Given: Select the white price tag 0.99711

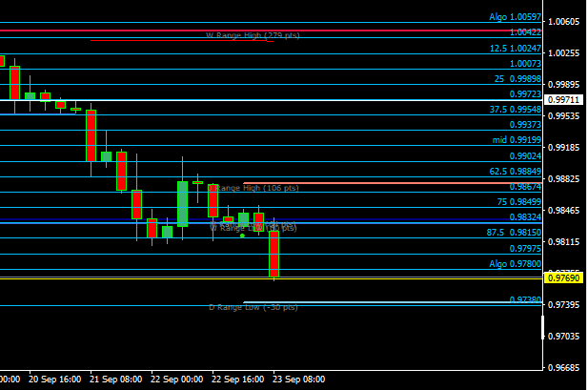Looking at the screenshot, I should pos(563,100).
